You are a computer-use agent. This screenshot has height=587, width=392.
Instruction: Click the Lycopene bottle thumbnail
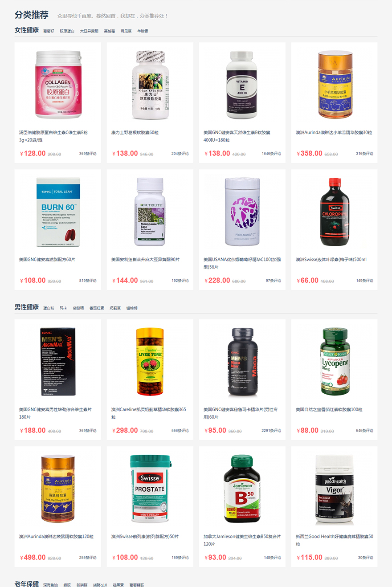pos(335,362)
